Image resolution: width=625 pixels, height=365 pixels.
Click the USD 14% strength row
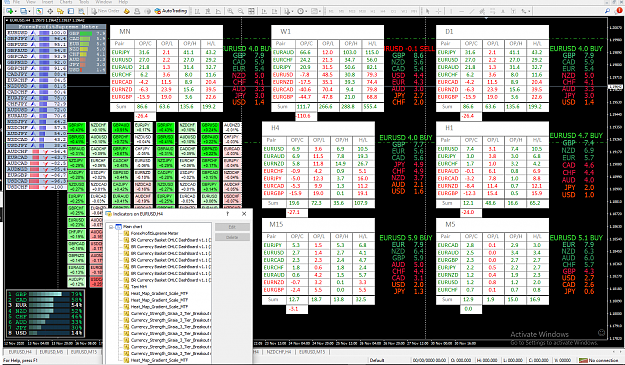(x=45, y=333)
